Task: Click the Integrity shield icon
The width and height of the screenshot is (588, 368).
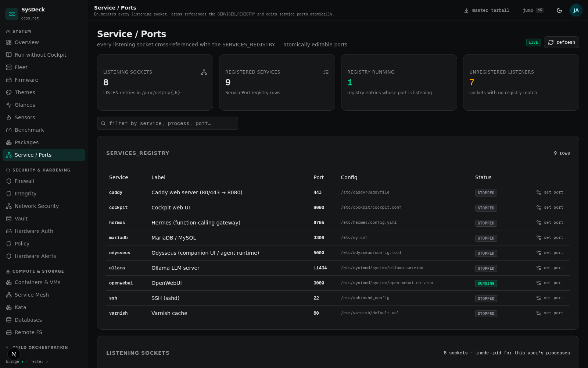Action: [x=9, y=194]
